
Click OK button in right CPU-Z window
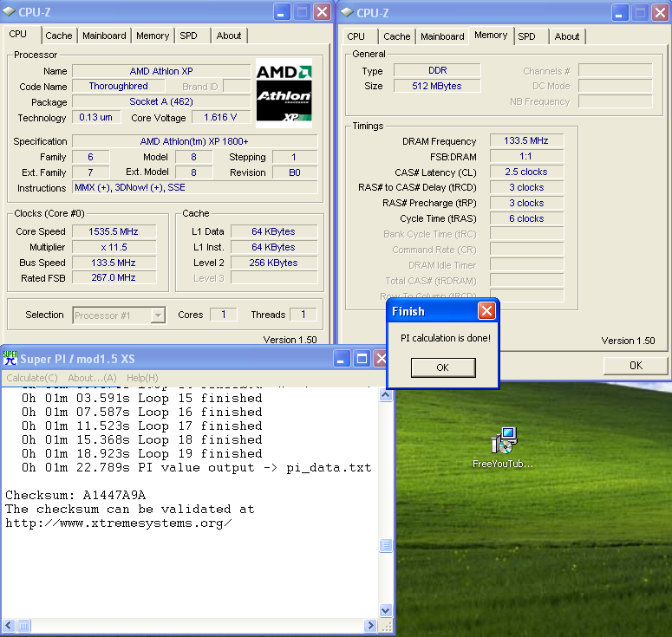636,366
